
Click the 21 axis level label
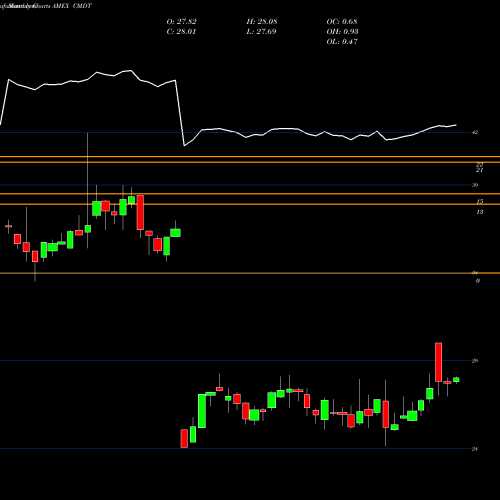pos(480,170)
